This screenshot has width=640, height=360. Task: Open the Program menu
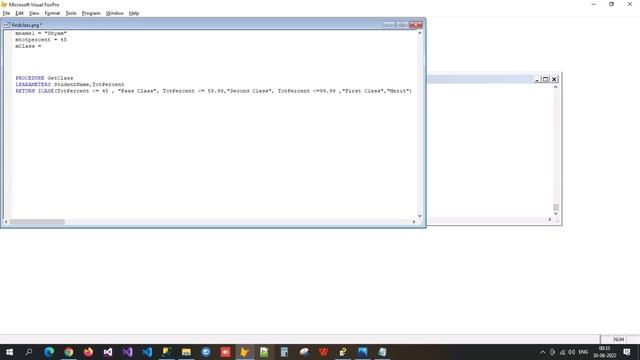click(91, 13)
